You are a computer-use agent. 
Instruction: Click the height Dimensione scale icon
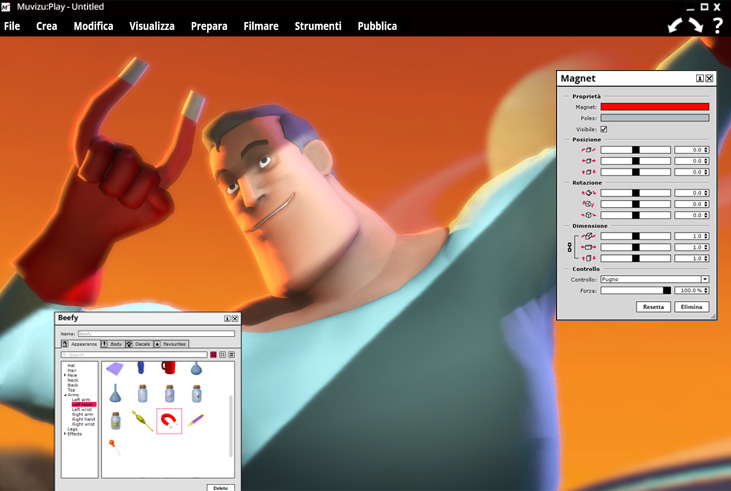(x=588, y=258)
